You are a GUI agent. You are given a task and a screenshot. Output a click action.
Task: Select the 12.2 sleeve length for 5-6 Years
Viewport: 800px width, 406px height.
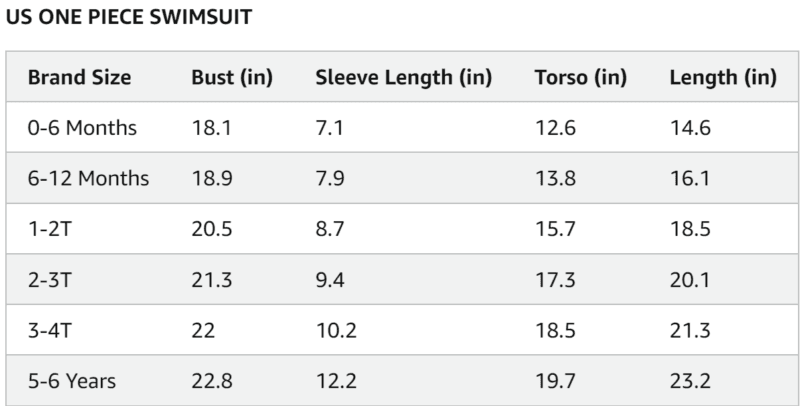click(335, 381)
